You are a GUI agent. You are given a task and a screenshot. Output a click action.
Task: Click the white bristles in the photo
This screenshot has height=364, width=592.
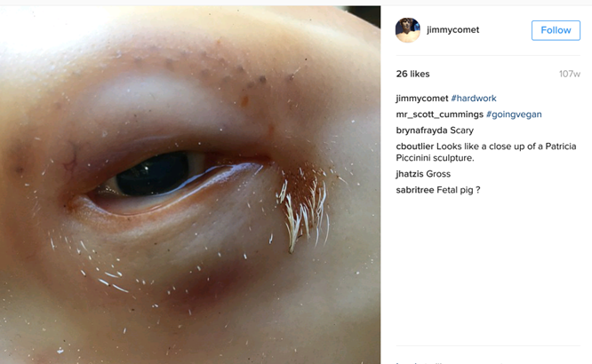click(x=304, y=211)
